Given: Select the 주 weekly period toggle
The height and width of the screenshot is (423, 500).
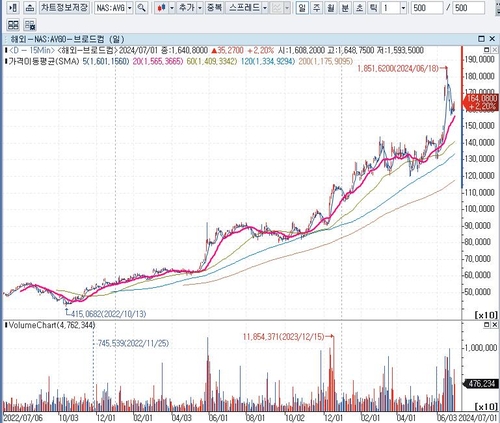Looking at the screenshot, I should (316, 8).
